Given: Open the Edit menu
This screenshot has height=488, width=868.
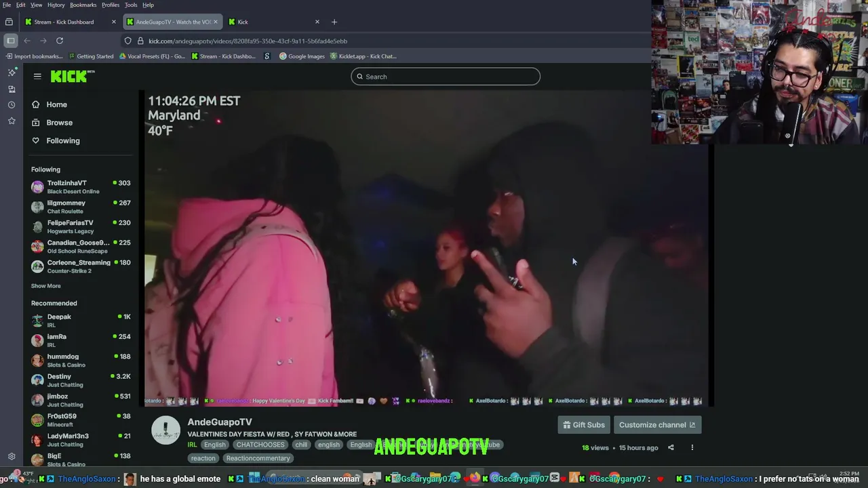Looking at the screenshot, I should coord(21,5).
